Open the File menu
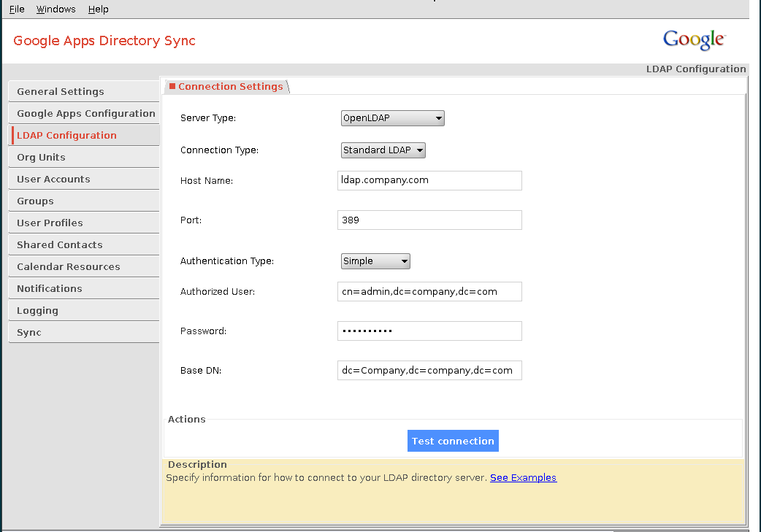 16,9
